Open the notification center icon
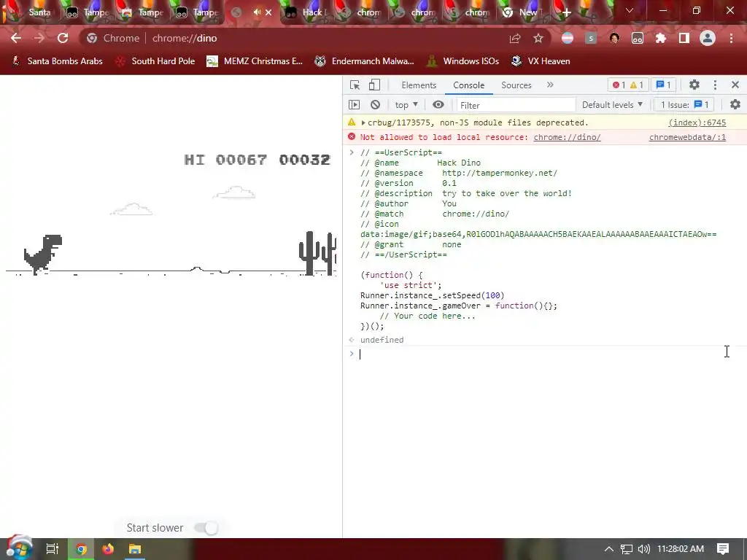The width and height of the screenshot is (747, 560). [x=723, y=549]
